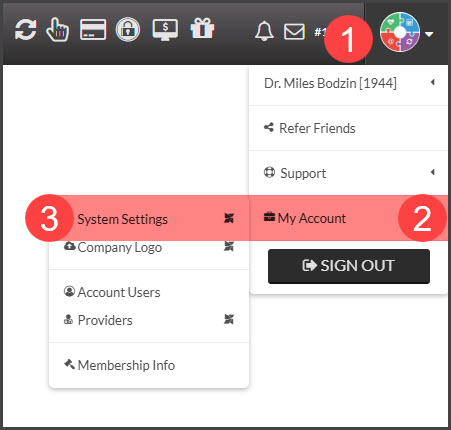Click the SIGN OUT button
This screenshot has height=430, width=451.
349,266
